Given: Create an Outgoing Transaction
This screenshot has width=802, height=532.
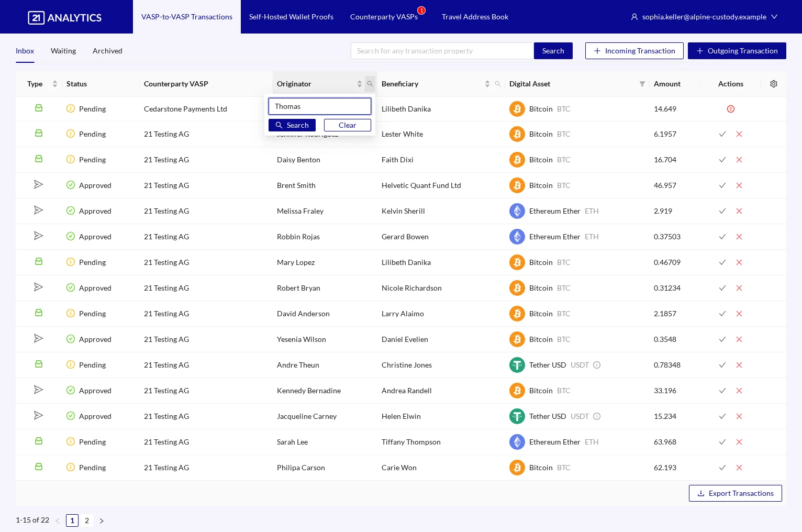Looking at the screenshot, I should coord(737,51).
